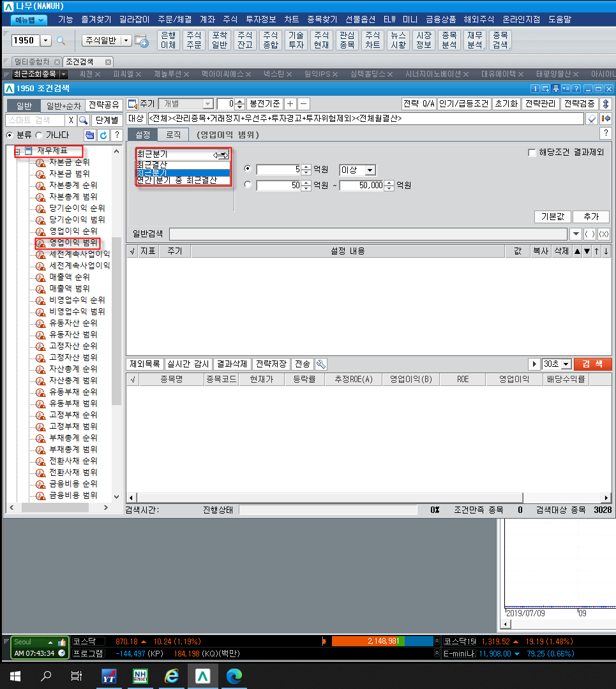
Task: Click the play arrow icon beside 30초
Action: click(534, 364)
